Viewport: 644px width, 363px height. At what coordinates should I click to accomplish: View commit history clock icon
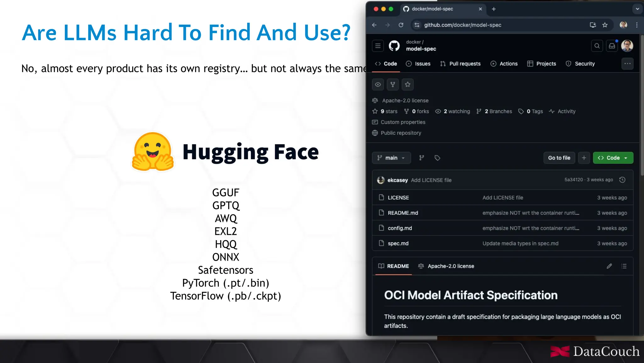click(622, 180)
